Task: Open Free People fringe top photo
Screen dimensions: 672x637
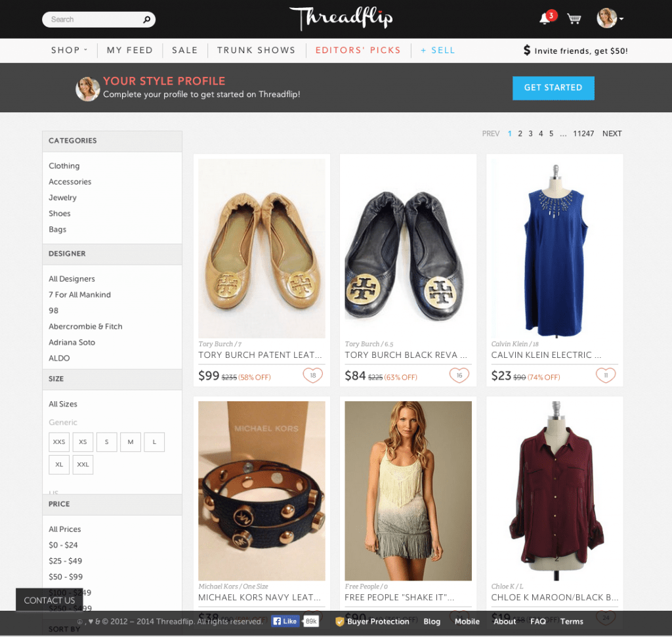Action: click(x=408, y=491)
